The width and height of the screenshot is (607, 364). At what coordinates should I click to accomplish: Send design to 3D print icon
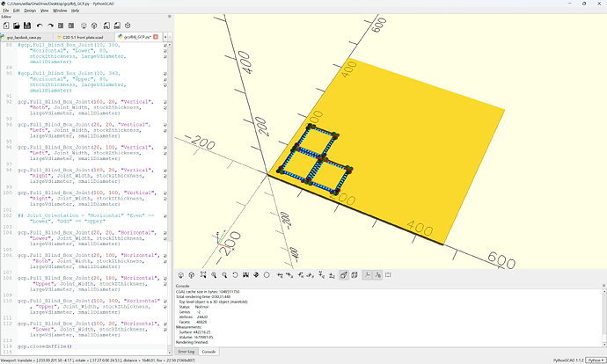tap(128, 25)
